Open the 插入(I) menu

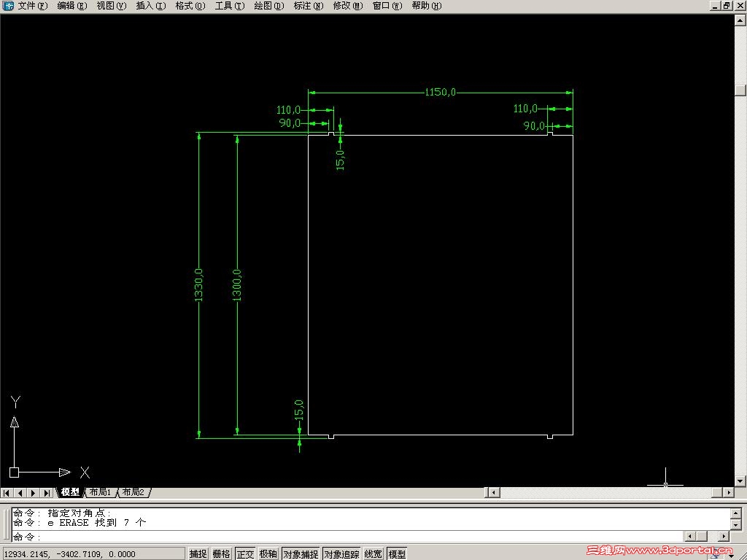pyautogui.click(x=151, y=6)
